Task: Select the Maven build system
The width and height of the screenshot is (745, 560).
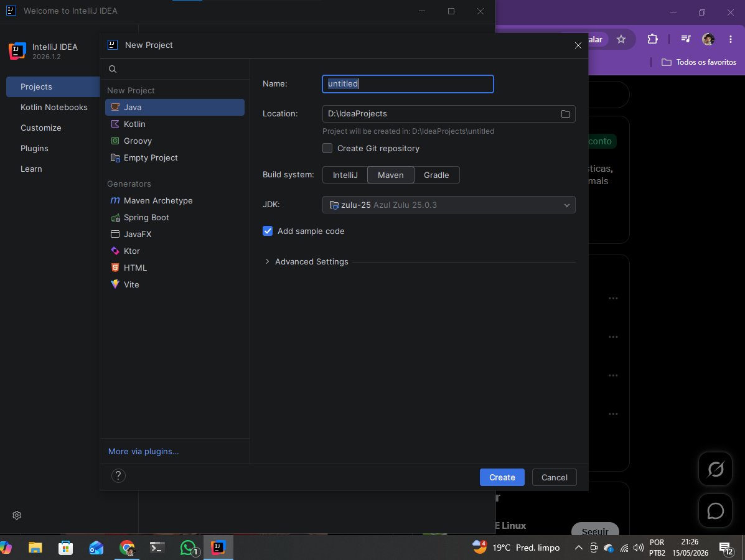Action: (391, 175)
